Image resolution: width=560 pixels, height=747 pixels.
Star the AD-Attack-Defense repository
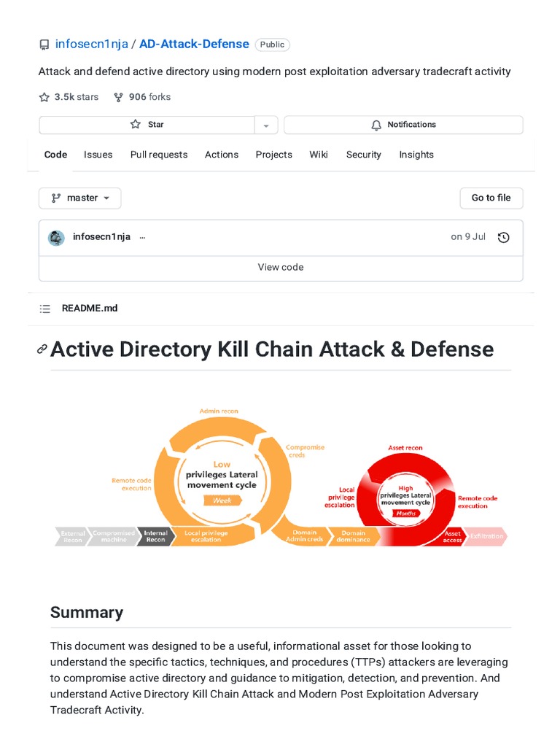[147, 125]
